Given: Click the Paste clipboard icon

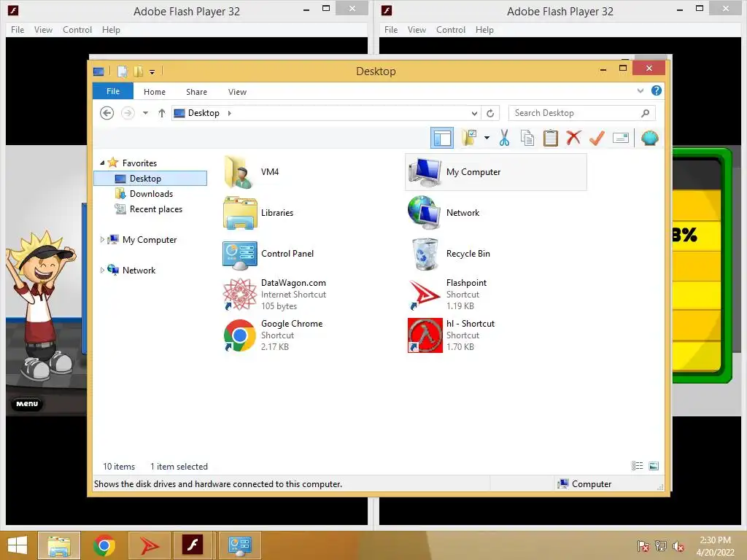Looking at the screenshot, I should pyautogui.click(x=550, y=138).
